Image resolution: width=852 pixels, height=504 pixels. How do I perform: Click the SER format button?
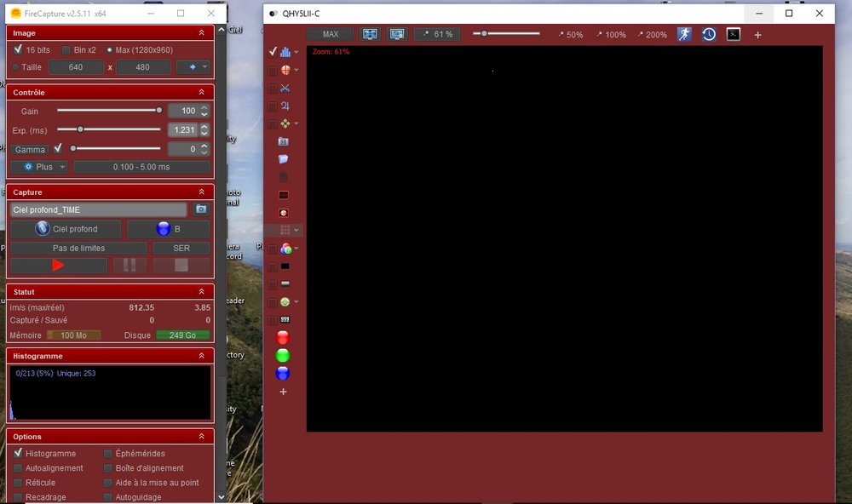(x=181, y=248)
